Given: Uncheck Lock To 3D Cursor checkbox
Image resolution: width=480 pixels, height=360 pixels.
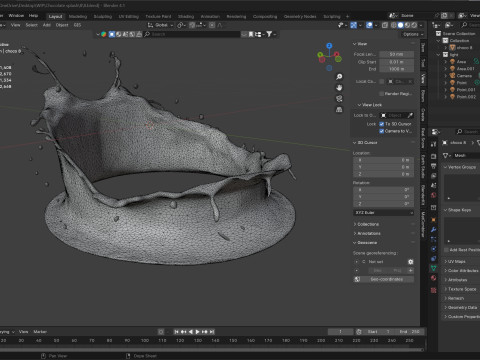Looking at the screenshot, I should tap(382, 124).
